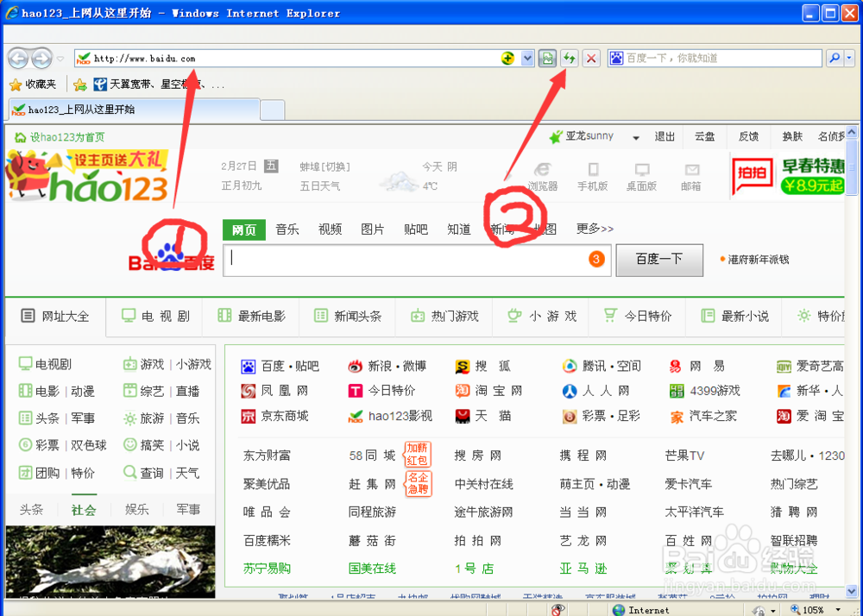Click 退出 to log out
The height and width of the screenshot is (616, 863).
[x=665, y=136]
